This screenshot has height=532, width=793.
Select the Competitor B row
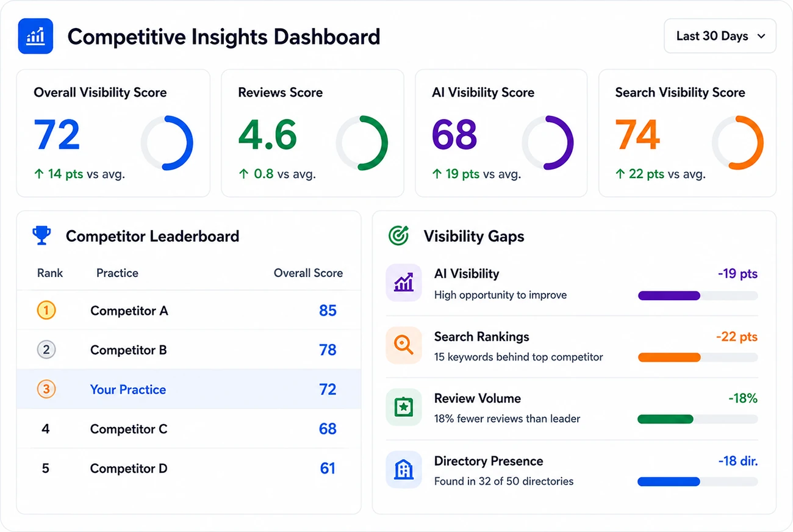[x=188, y=350]
